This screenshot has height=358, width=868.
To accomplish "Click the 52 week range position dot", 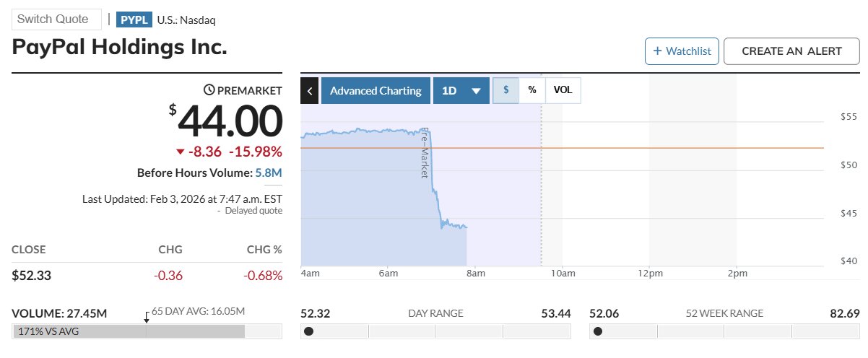I will click(597, 331).
